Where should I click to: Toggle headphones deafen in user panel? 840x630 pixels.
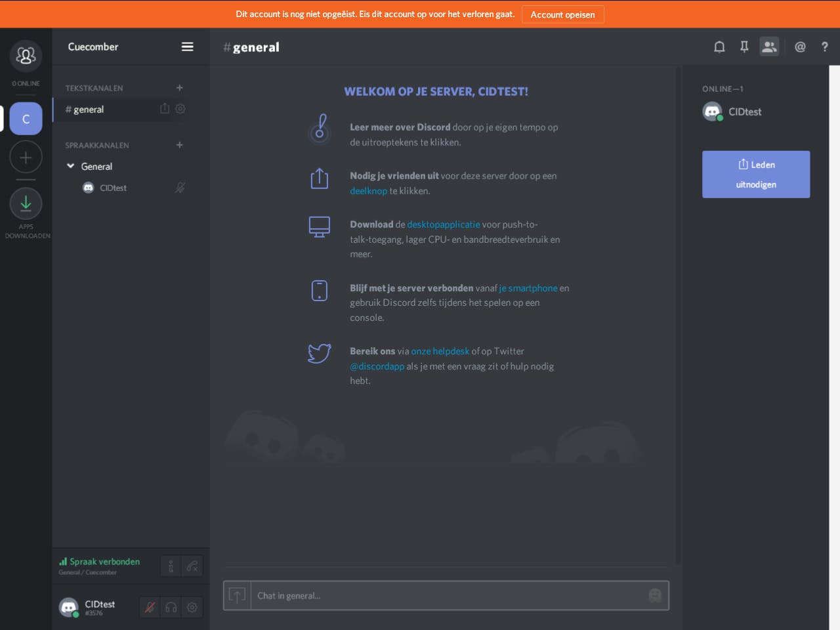171,607
